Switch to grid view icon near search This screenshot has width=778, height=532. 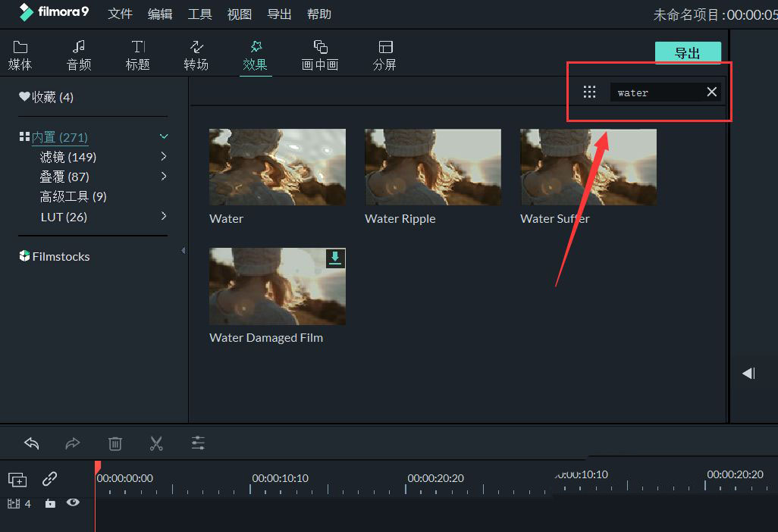coord(589,92)
